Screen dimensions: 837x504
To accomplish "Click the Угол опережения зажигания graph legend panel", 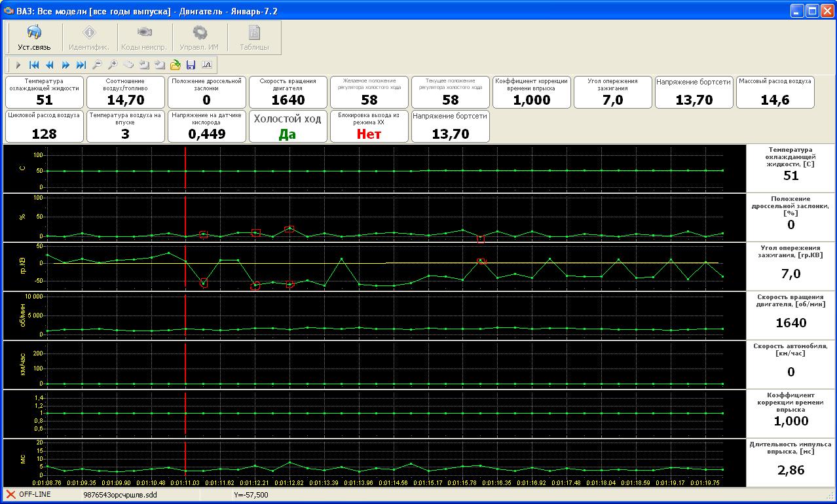I will tap(790, 267).
